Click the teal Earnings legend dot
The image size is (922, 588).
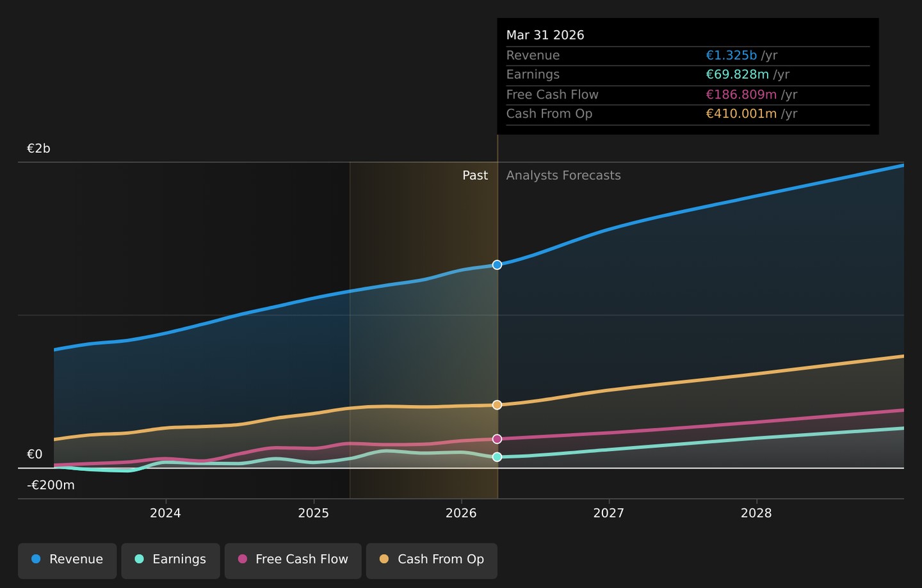click(139, 559)
